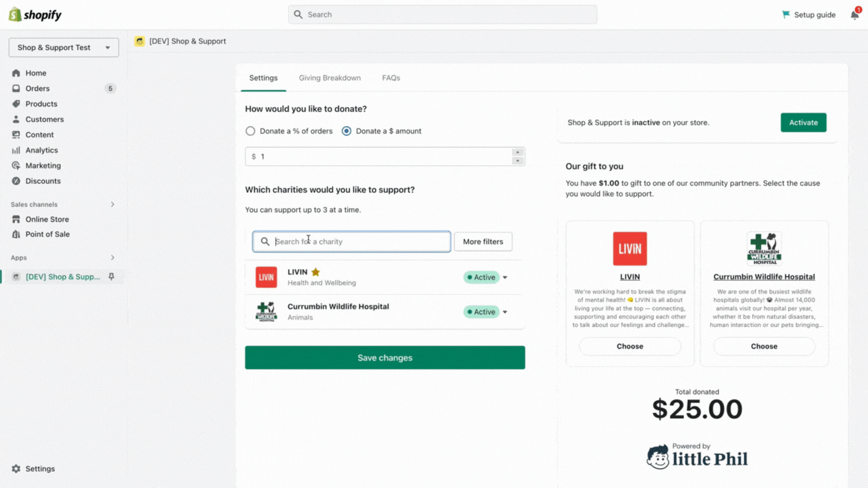Click the notification bell icon
The width and height of the screenshot is (868, 488).
point(854,15)
